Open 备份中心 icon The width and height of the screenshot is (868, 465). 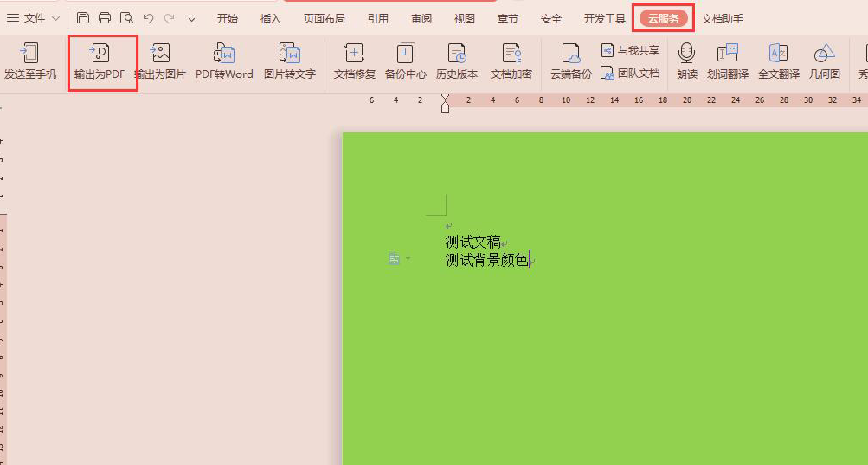406,61
